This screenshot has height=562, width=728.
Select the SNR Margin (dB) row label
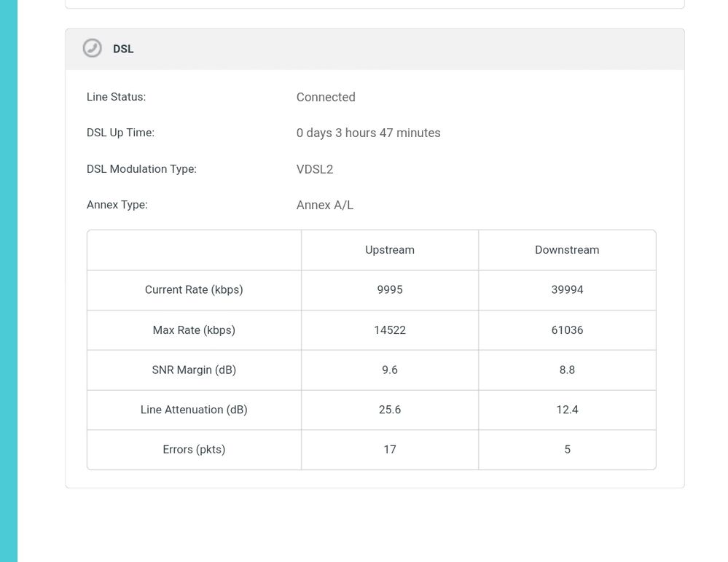click(194, 370)
